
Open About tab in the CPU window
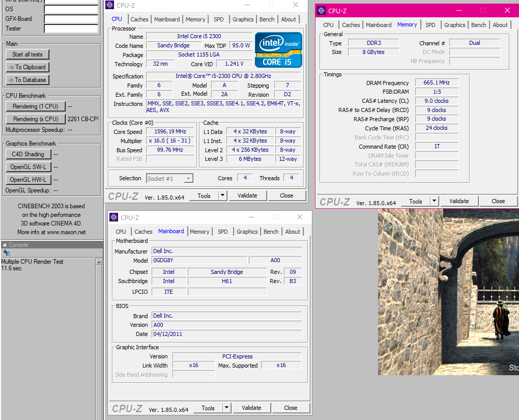(289, 19)
